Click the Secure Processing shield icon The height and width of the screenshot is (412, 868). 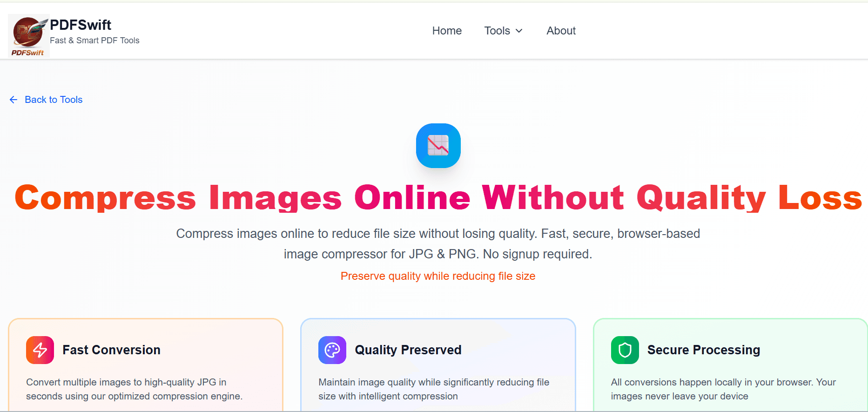pyautogui.click(x=625, y=350)
